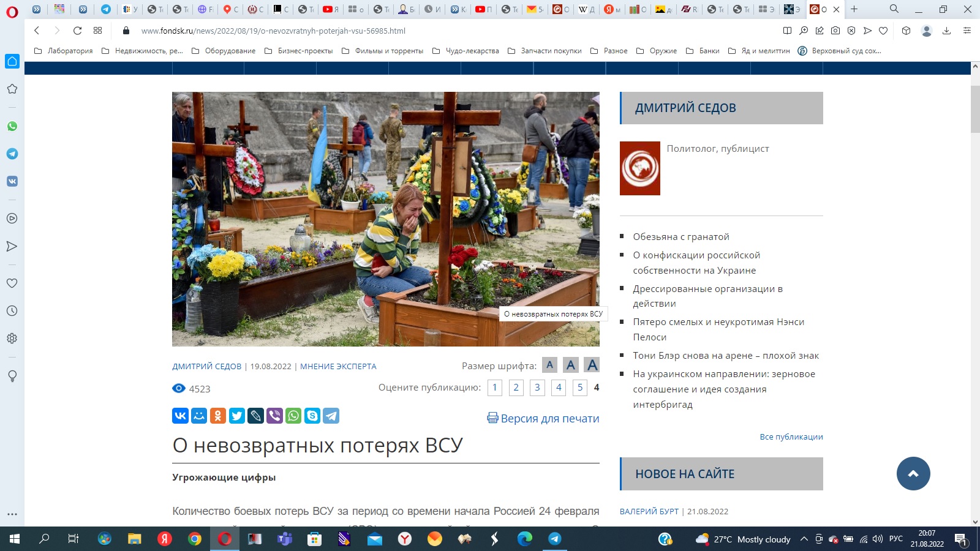Share the article on Twitter
The image size is (980, 551).
236,416
